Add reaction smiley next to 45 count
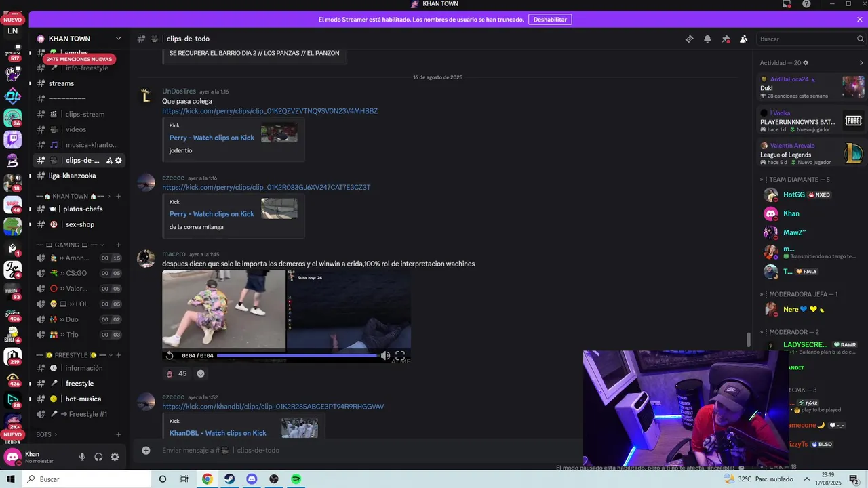 click(201, 373)
